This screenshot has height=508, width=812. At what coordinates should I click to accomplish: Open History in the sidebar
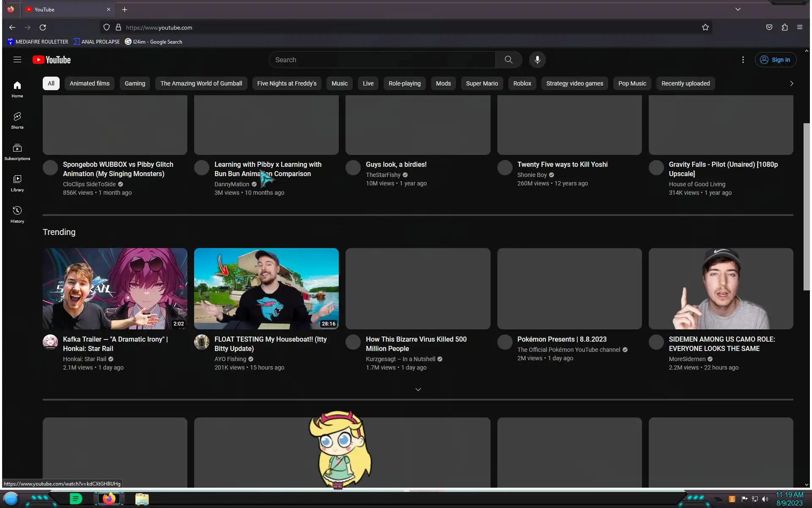17,214
